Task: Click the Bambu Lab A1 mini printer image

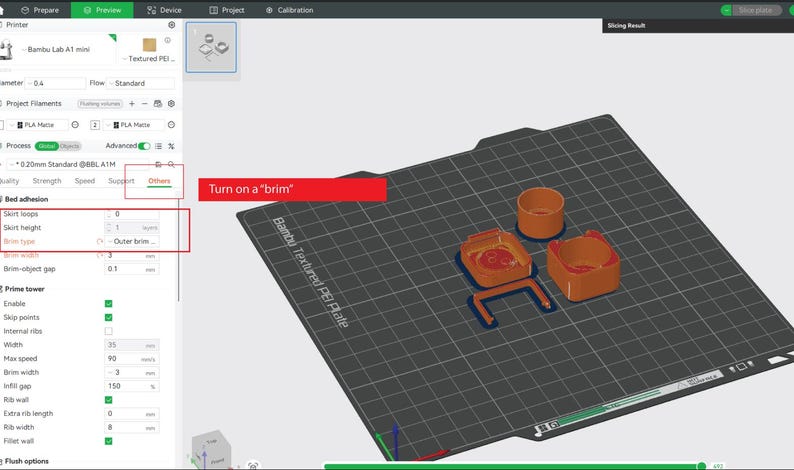Action: click(6, 51)
